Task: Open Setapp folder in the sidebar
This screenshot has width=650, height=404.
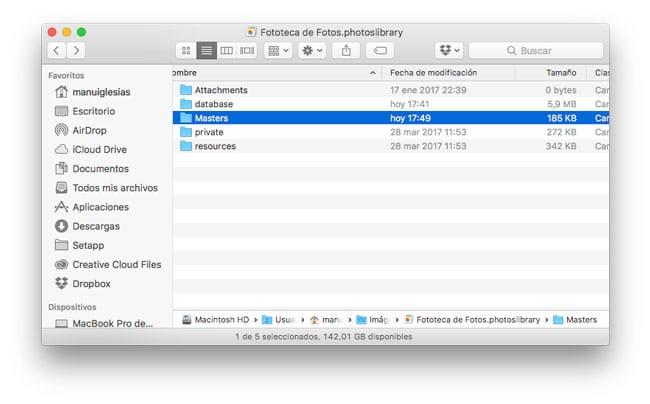Action: [x=80, y=245]
